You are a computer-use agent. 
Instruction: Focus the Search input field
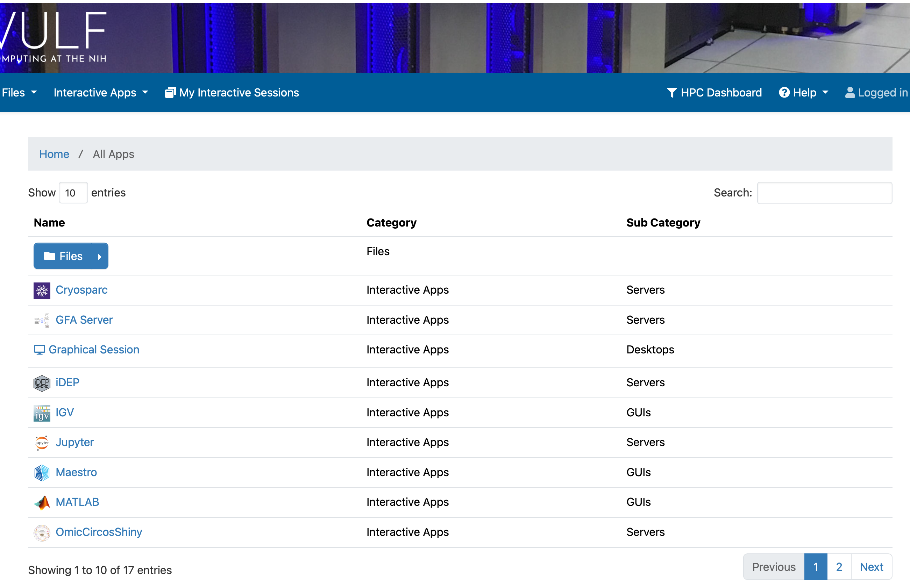825,193
